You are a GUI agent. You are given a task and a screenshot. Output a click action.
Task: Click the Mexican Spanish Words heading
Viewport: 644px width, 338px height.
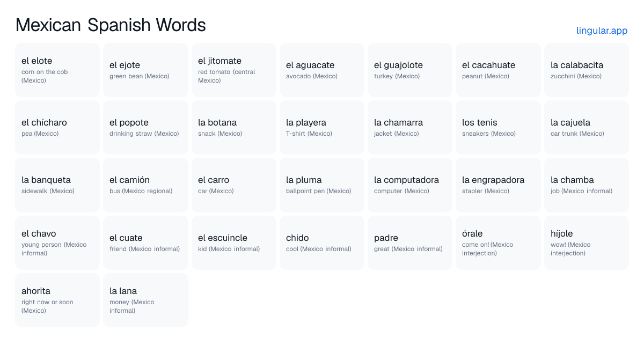coord(111,25)
